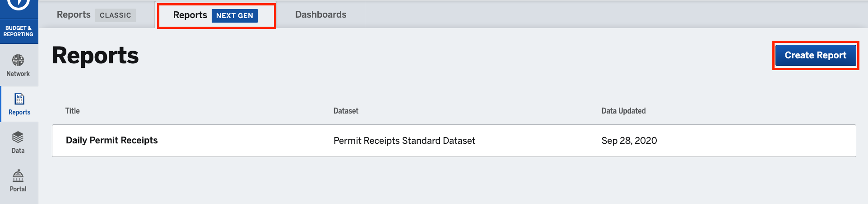Click the app logo at top-left
This screenshot has height=204, width=868.
tap(19, 5)
